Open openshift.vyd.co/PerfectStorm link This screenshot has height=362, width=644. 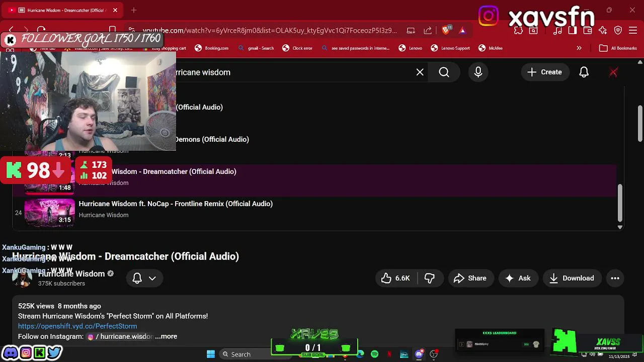pyautogui.click(x=77, y=326)
